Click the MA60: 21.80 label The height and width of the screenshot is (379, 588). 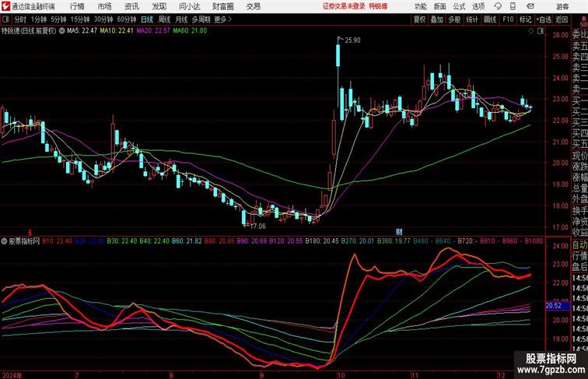pyautogui.click(x=190, y=31)
